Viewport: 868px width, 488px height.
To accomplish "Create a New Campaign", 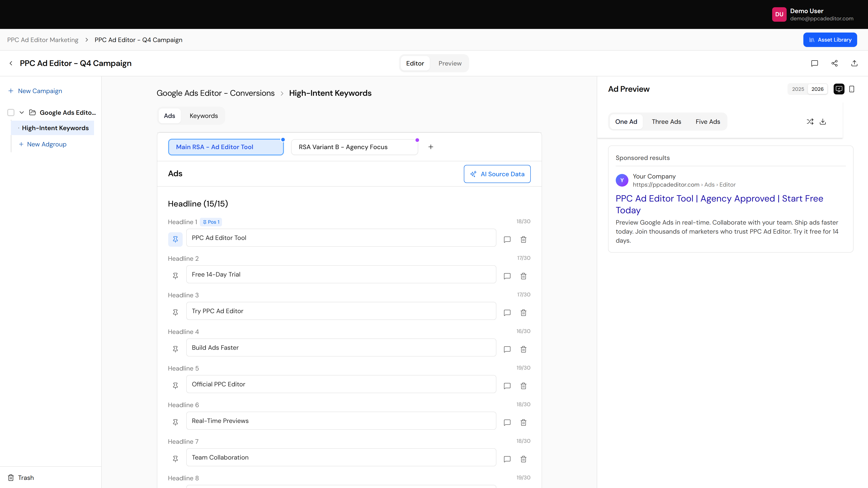I will pyautogui.click(x=35, y=91).
